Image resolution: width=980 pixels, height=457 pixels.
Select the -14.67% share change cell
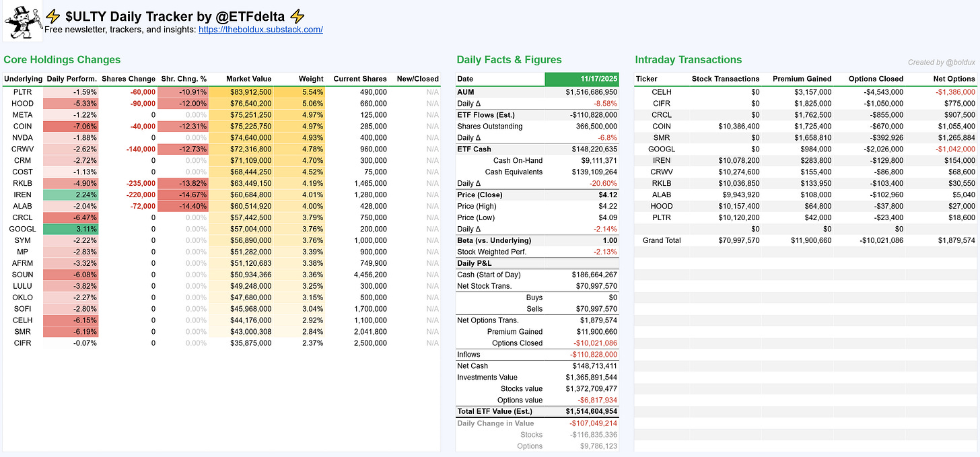pyautogui.click(x=184, y=195)
